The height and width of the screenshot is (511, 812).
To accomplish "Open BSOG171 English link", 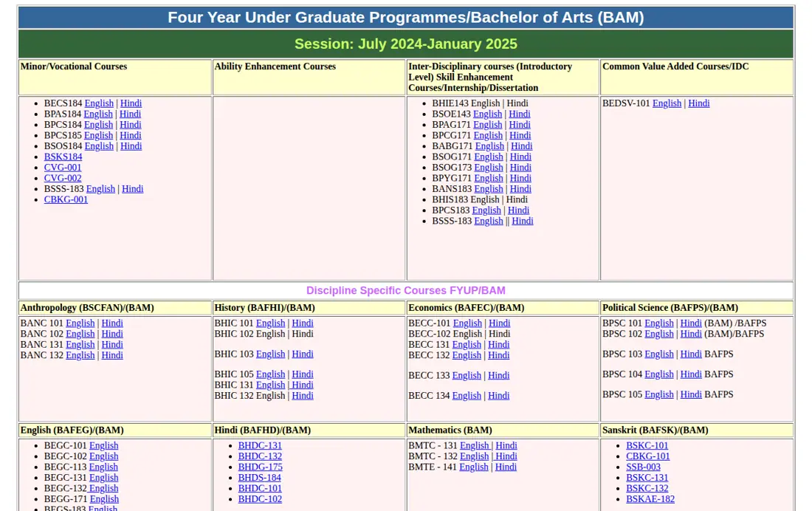I will [x=489, y=157].
